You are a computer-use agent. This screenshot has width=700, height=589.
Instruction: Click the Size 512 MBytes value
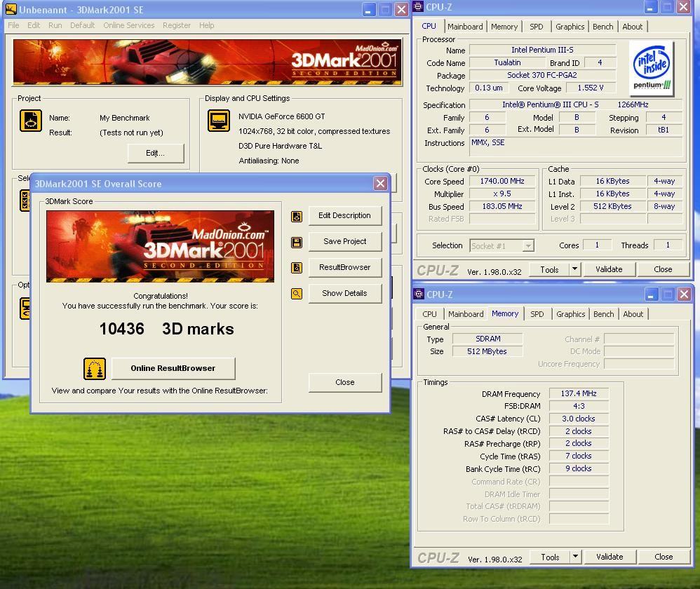[x=487, y=351]
